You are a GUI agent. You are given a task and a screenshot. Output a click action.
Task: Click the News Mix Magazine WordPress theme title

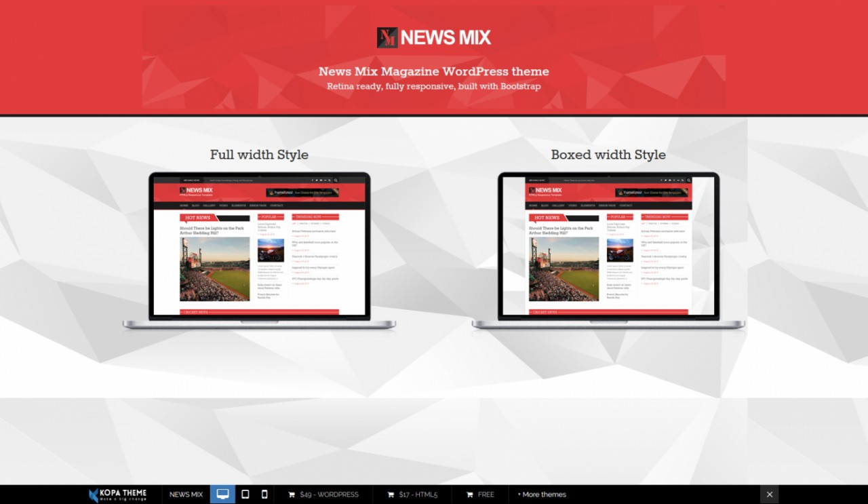(434, 71)
